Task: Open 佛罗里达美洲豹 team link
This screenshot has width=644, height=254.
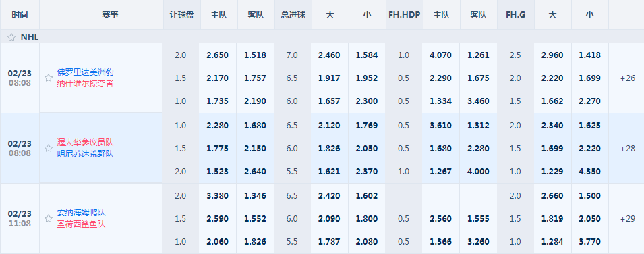Action: click(x=86, y=72)
